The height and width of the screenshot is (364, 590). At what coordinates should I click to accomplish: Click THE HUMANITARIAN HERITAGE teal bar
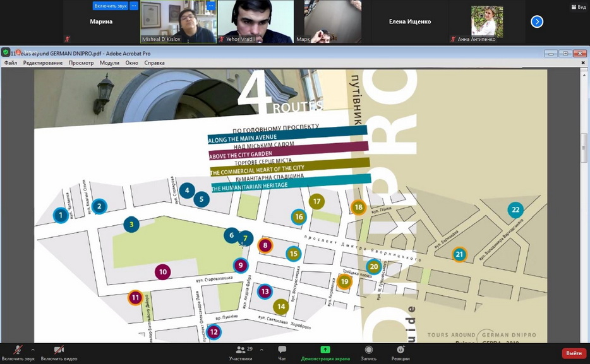pos(291,183)
